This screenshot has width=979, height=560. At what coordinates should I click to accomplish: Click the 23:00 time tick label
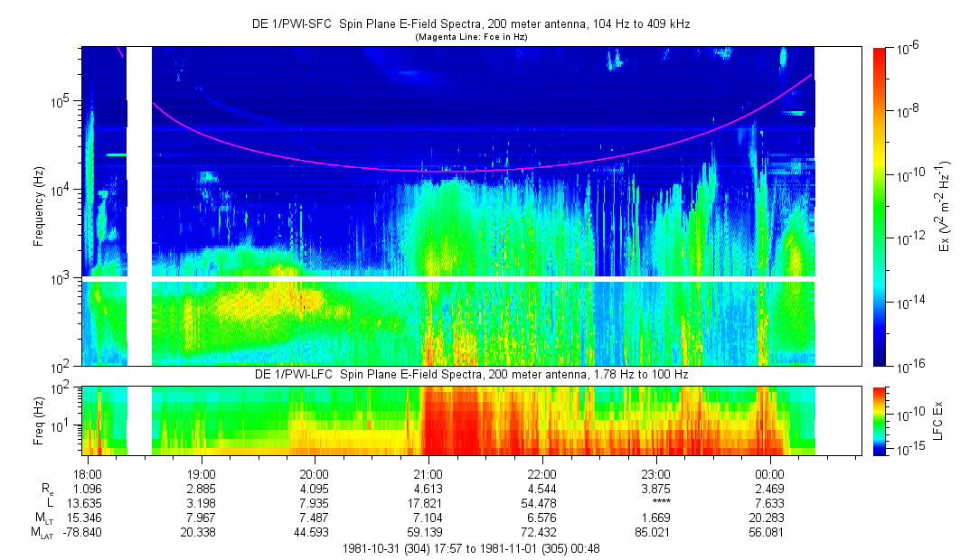[655, 474]
